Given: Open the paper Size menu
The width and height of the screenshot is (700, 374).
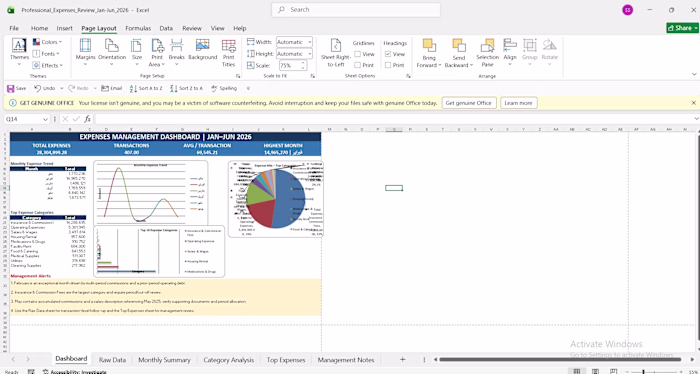Looking at the screenshot, I should coord(137,52).
